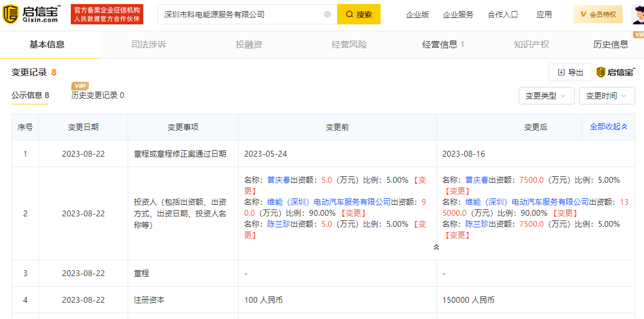Open 维能（深圳）电动汽车服务有限公司 link in the 变更前 column
This screenshot has width=644, height=319.
328,202
